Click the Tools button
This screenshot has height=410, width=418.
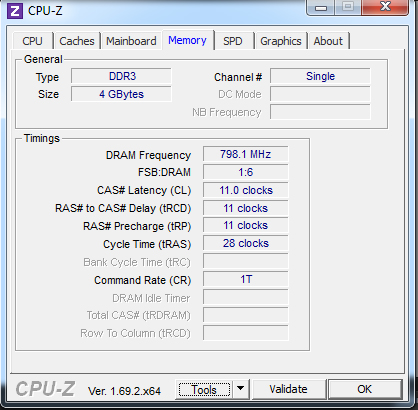coord(204,389)
